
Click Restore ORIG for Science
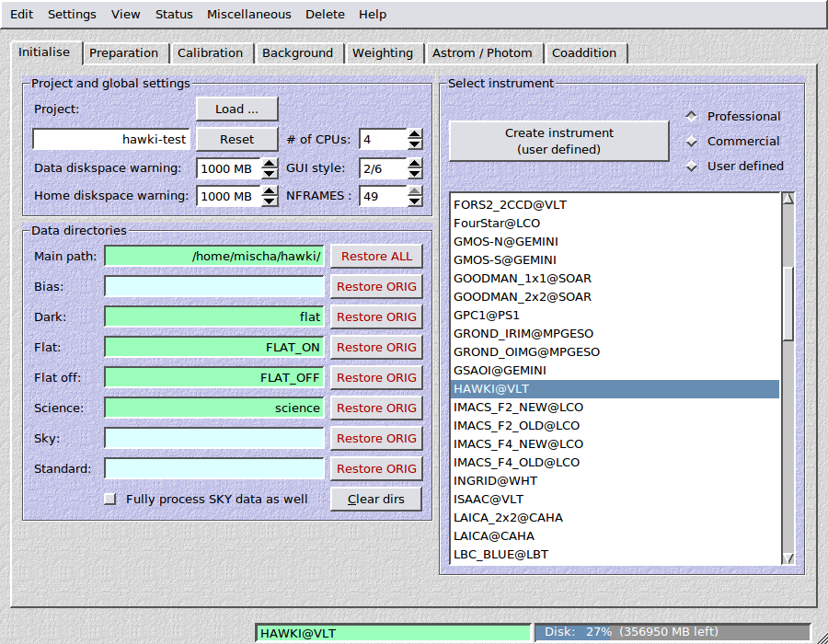pyautogui.click(x=376, y=408)
